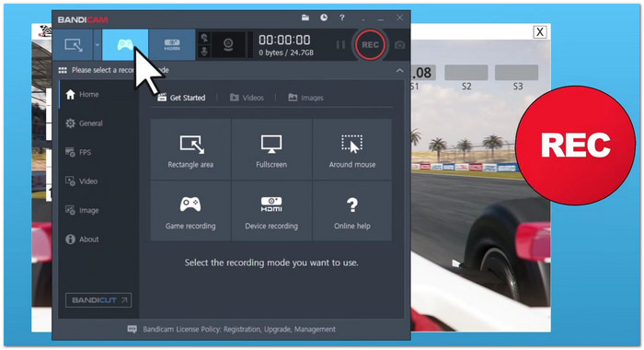644x350 pixels.
Task: Select the screen rectangle recording mode icon
Action: pos(74,45)
